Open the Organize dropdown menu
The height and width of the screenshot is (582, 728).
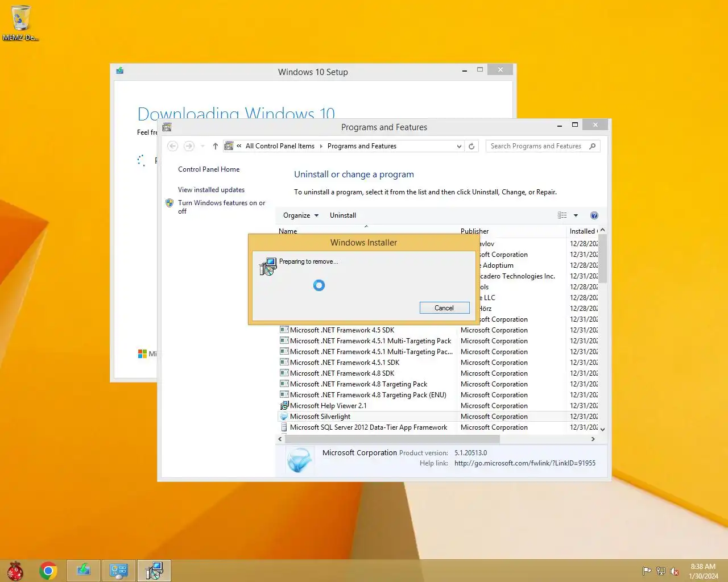pos(301,215)
